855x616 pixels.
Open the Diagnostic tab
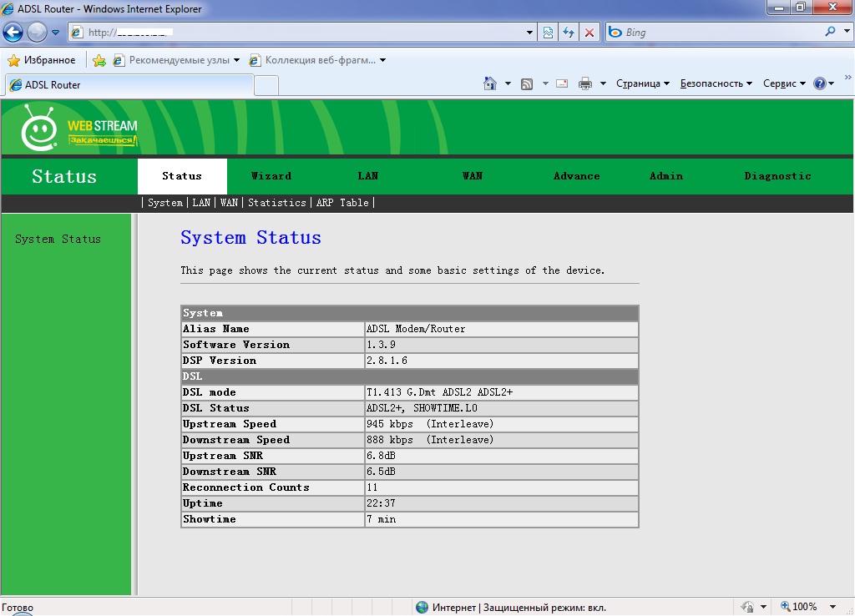point(777,176)
